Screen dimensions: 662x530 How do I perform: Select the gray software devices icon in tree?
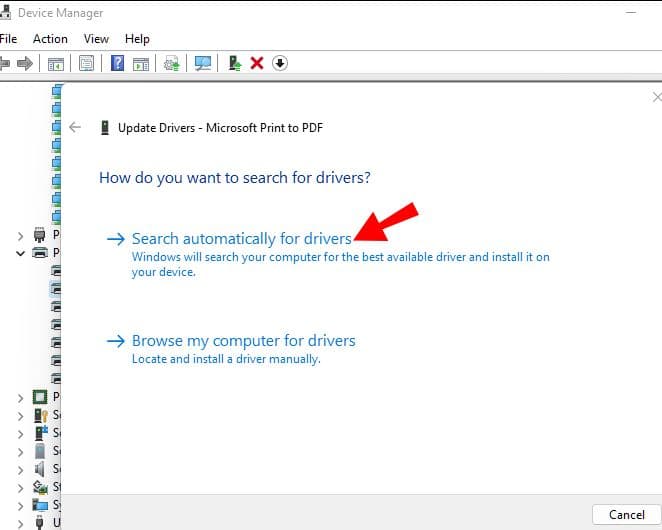pos(40,451)
